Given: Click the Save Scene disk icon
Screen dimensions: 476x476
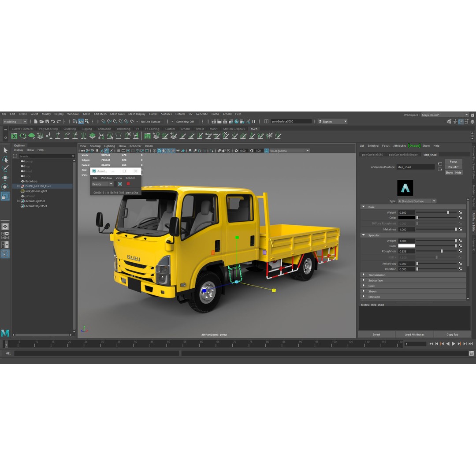Looking at the screenshot, I should pyautogui.click(x=47, y=122).
